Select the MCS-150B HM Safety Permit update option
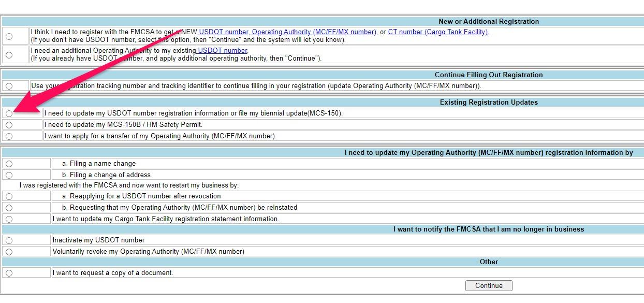Image resolution: width=644 pixels, height=303 pixels. (x=9, y=124)
